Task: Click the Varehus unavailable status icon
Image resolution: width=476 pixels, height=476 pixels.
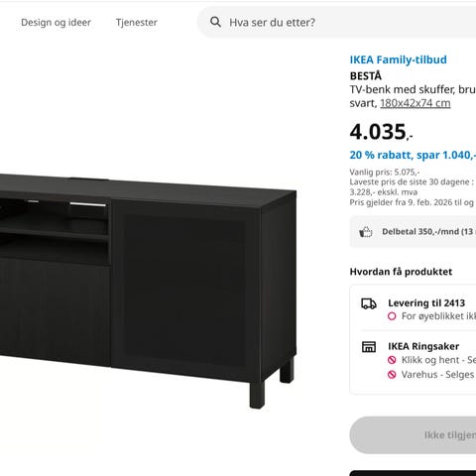Action: pyautogui.click(x=392, y=375)
